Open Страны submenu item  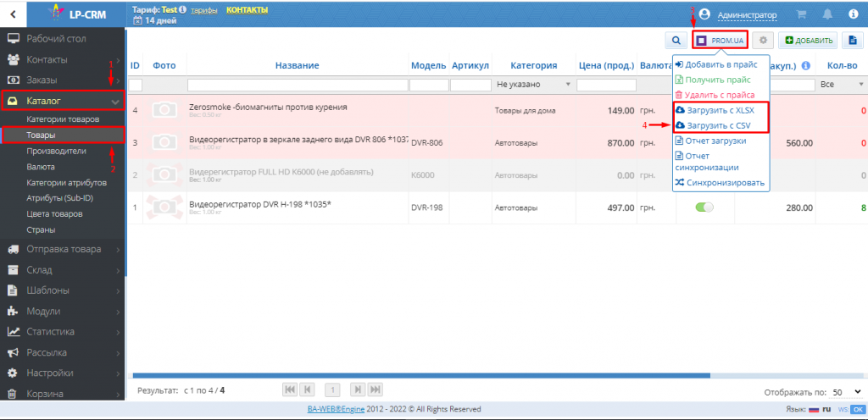pos(41,229)
